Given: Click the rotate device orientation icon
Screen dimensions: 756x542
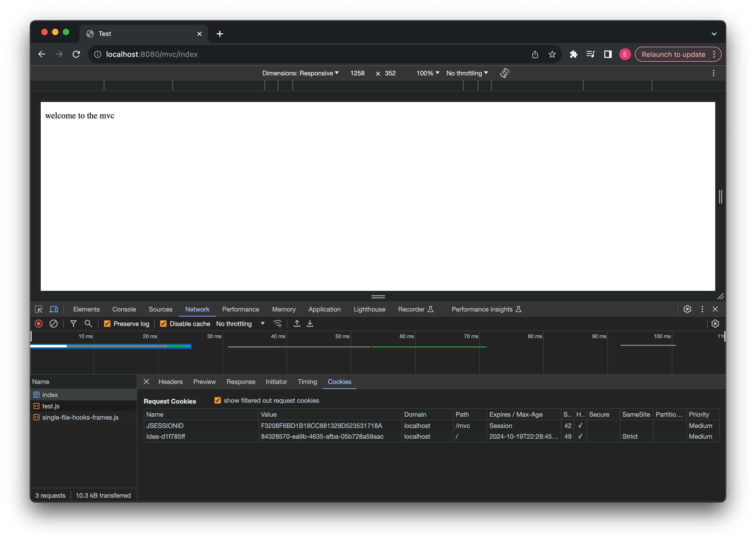Looking at the screenshot, I should pyautogui.click(x=504, y=73).
